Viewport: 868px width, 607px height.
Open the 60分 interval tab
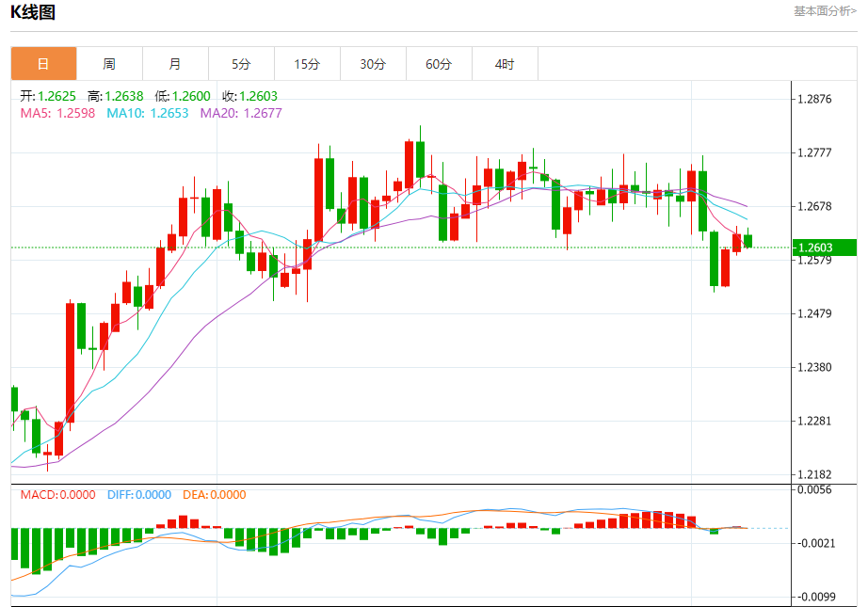[x=439, y=64]
